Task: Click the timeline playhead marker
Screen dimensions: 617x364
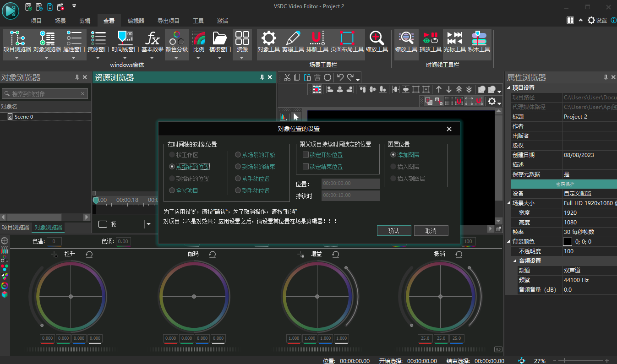Action: click(x=96, y=201)
